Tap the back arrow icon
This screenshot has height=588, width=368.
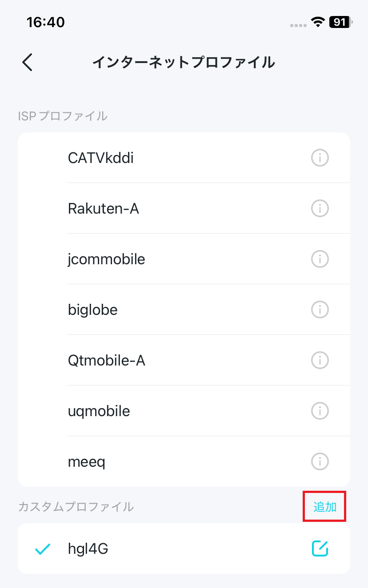(28, 62)
